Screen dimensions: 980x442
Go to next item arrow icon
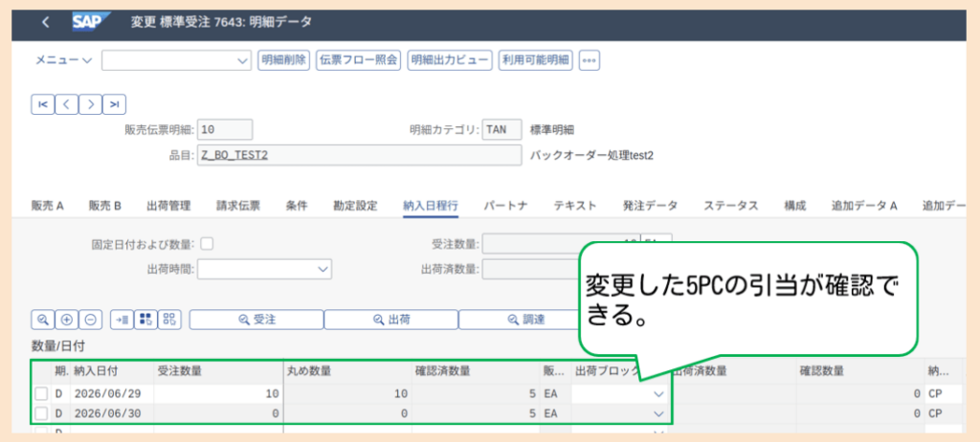click(90, 104)
